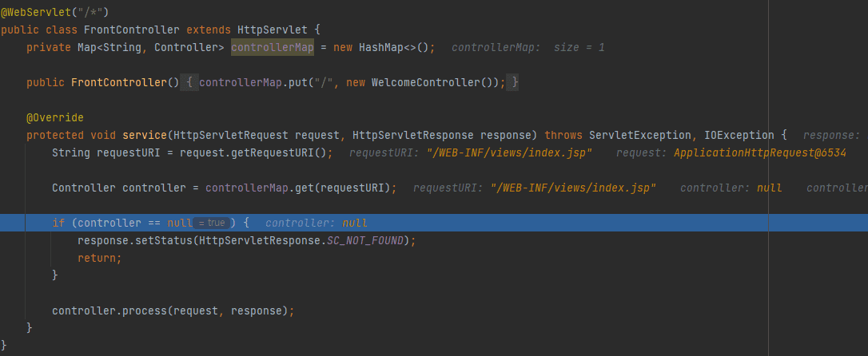Click the return statement
Viewport: 868px width, 356px height.
[98, 258]
